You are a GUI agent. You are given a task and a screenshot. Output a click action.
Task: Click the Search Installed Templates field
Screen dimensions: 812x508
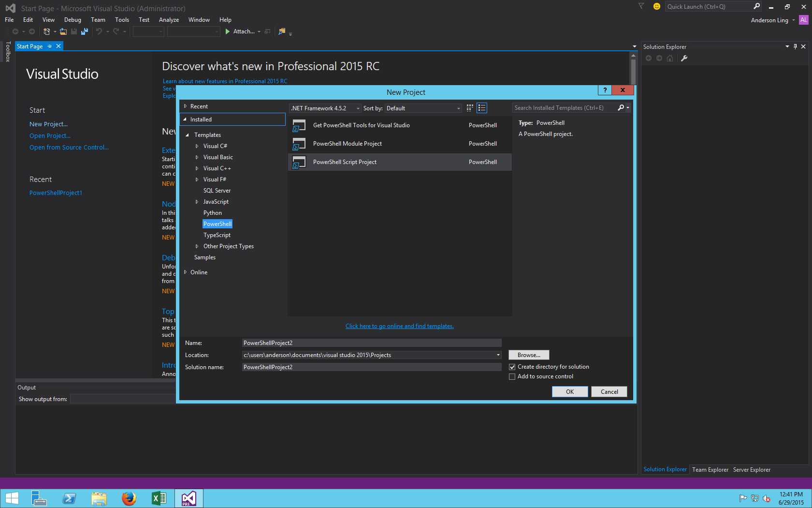point(565,108)
